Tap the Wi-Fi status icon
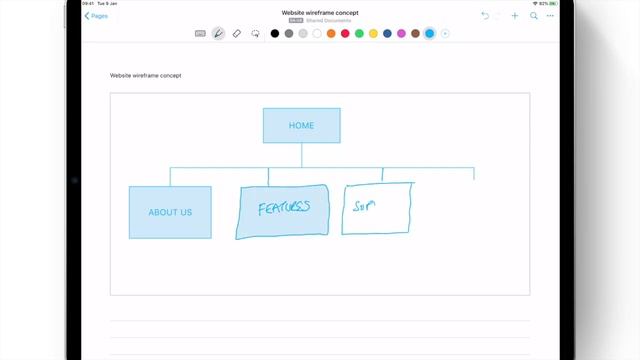The height and width of the screenshot is (360, 640). tap(535, 3)
